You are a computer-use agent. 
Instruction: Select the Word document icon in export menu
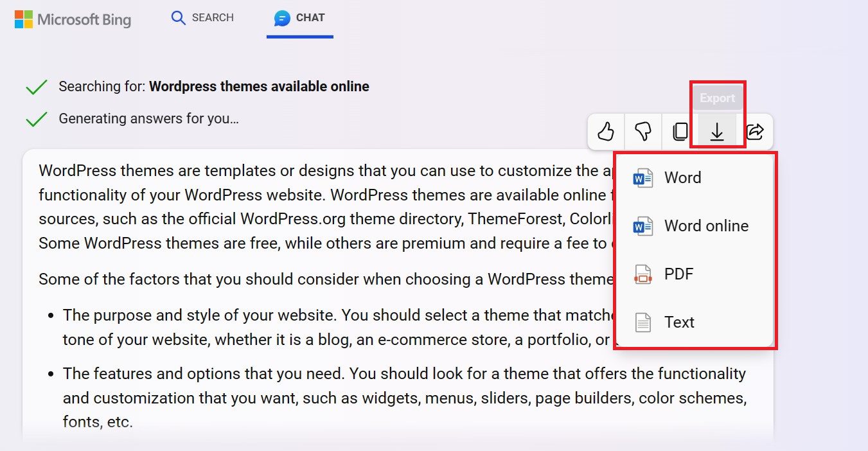[642, 178]
